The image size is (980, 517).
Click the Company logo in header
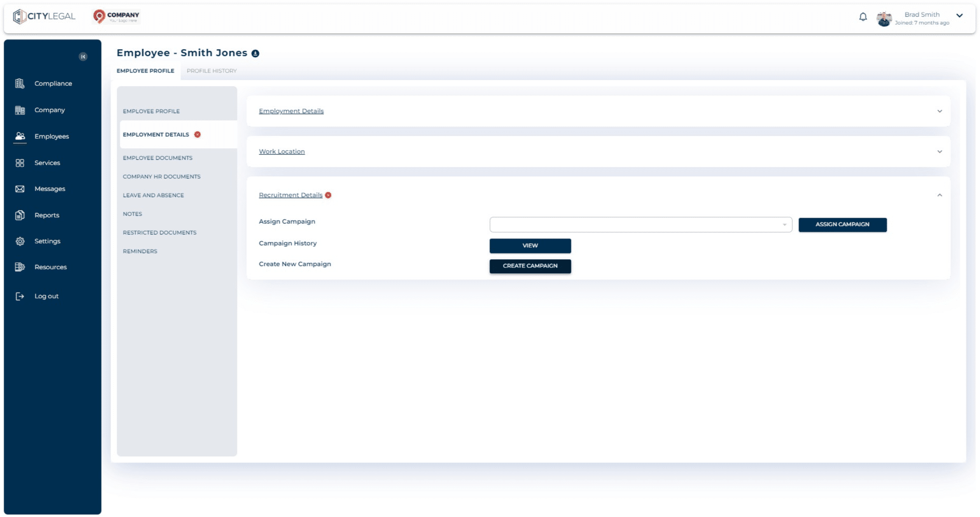tap(116, 17)
